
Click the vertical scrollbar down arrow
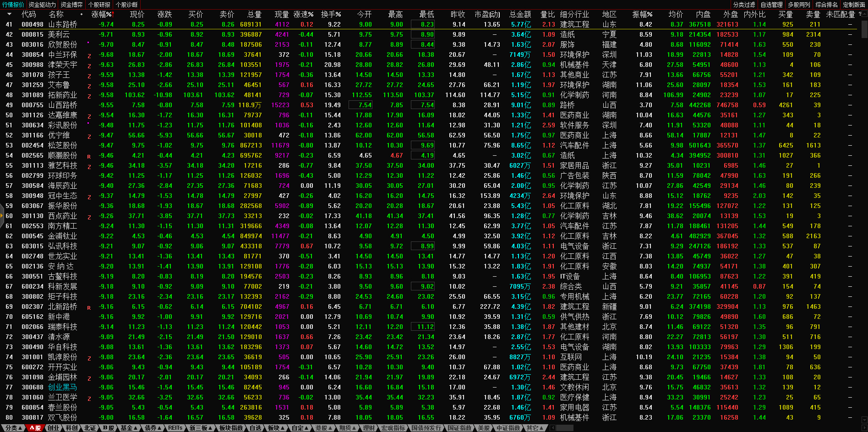coord(864,419)
